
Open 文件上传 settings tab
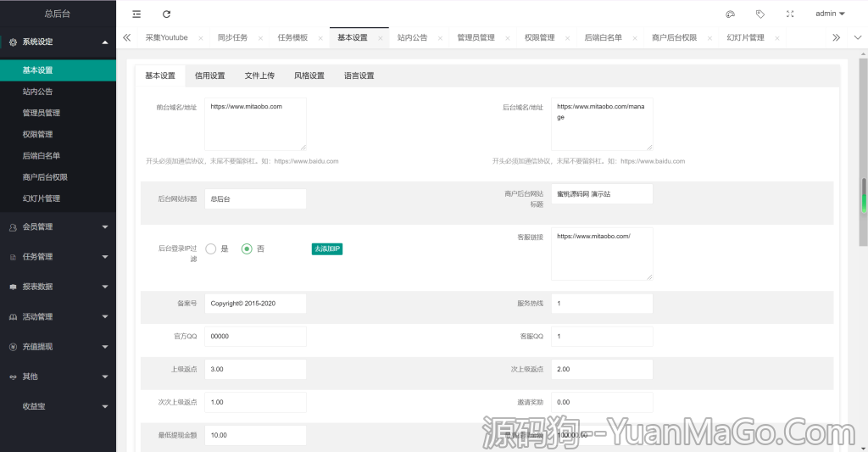pos(259,75)
